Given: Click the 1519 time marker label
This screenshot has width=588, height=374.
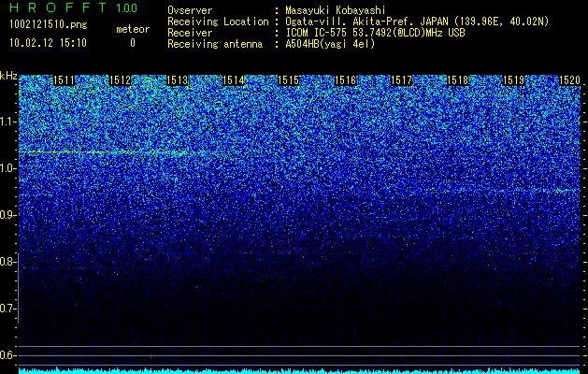Looking at the screenshot, I should [x=513, y=80].
